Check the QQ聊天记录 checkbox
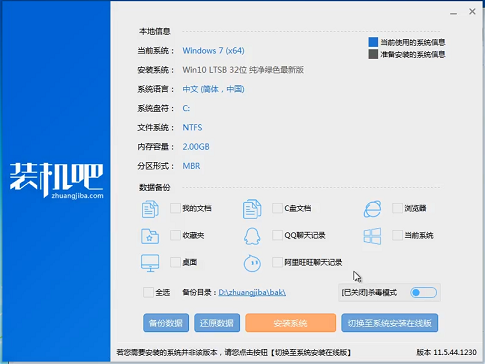This screenshot has height=364, width=485. click(277, 235)
